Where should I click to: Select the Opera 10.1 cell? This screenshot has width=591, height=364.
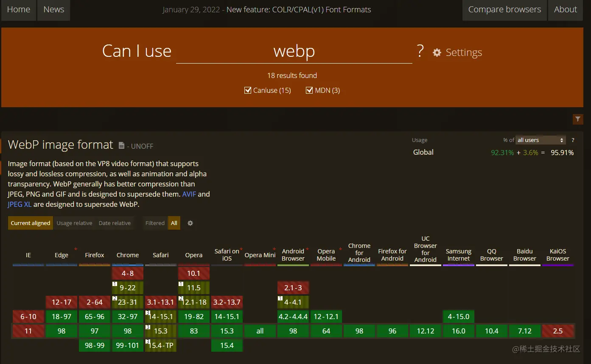pyautogui.click(x=194, y=273)
